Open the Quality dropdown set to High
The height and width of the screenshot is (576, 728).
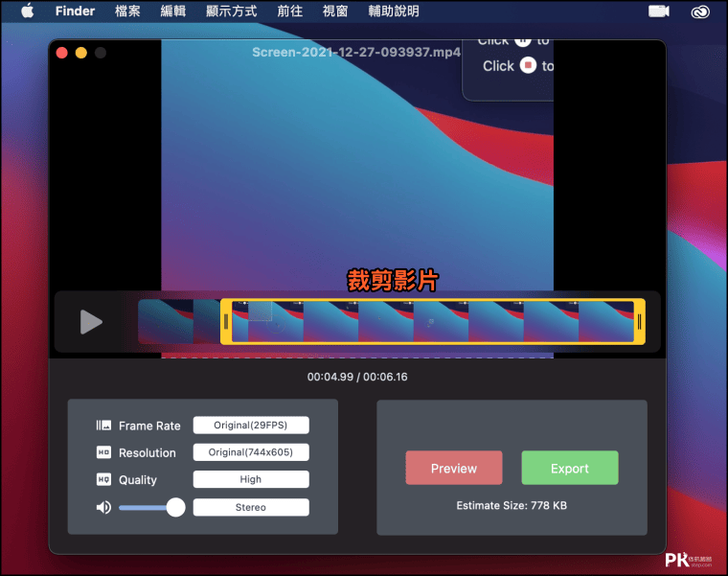coord(251,479)
